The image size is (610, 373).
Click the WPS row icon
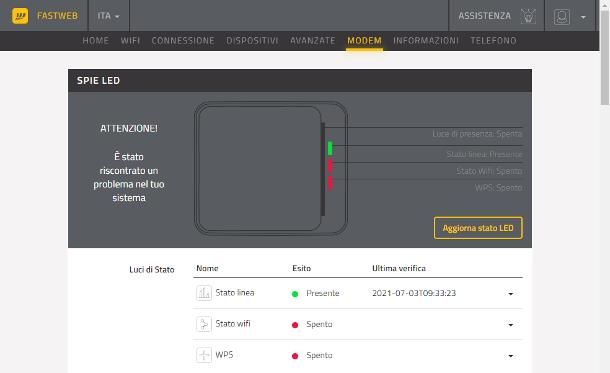[x=204, y=355]
